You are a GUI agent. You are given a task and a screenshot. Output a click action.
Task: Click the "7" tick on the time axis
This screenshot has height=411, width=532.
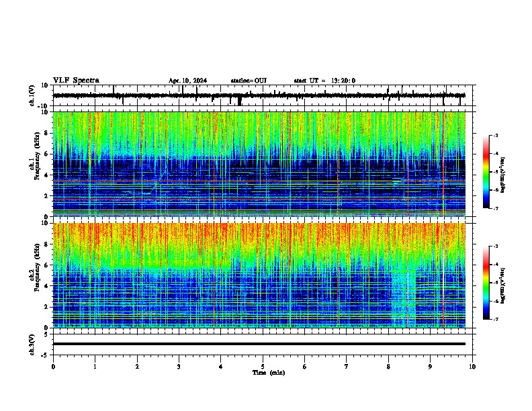[347, 367]
